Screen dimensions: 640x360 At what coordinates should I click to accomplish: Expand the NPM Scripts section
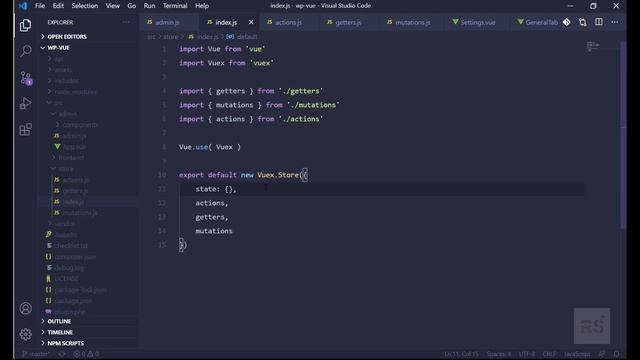pos(65,344)
